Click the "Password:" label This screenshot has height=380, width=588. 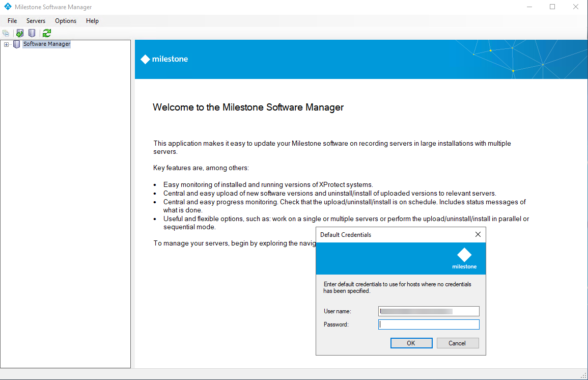(336, 324)
